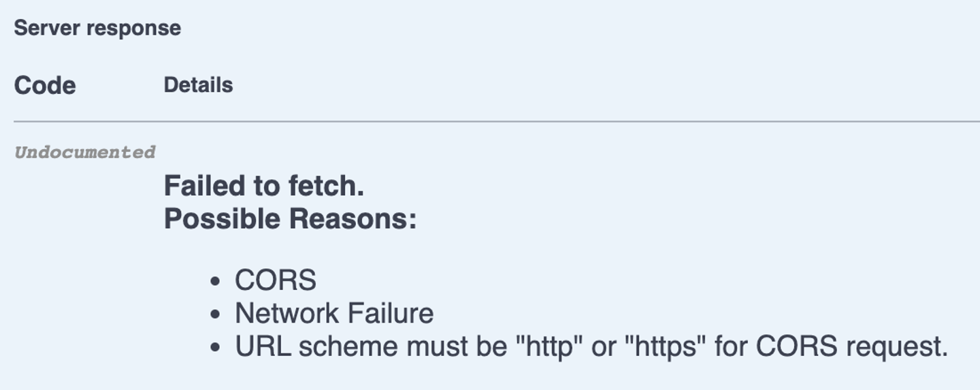Select the "Code" column header
Viewport: 980px width, 390px height.
(45, 86)
